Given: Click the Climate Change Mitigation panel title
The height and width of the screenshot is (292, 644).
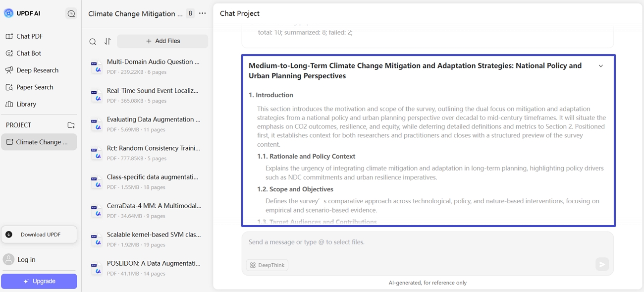Looking at the screenshot, I should pos(135,14).
